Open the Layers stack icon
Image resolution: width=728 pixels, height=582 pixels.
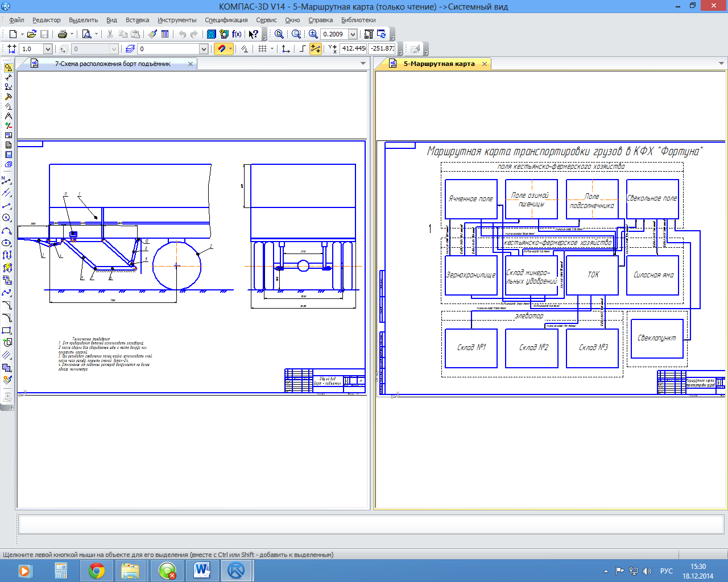(x=130, y=49)
